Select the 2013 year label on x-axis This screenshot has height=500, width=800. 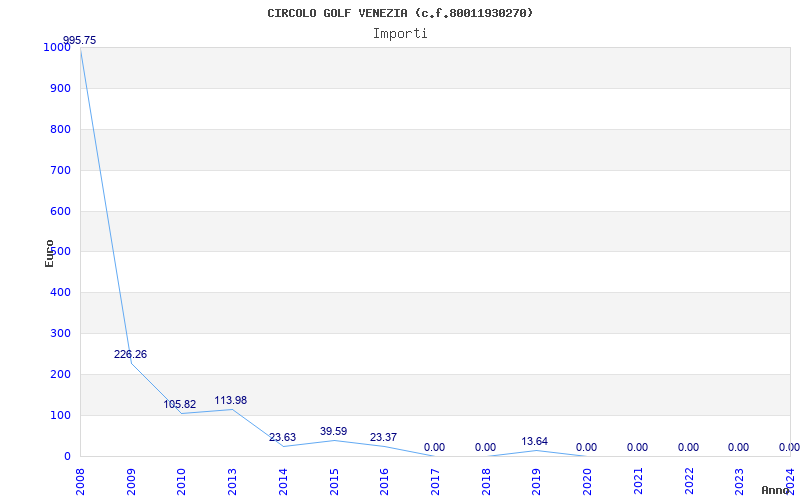[232, 481]
